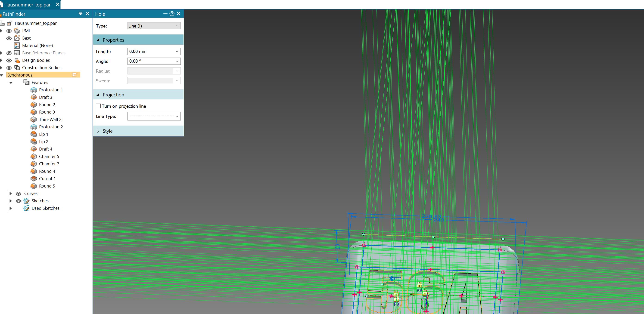Click the Material (None) icon

click(17, 46)
